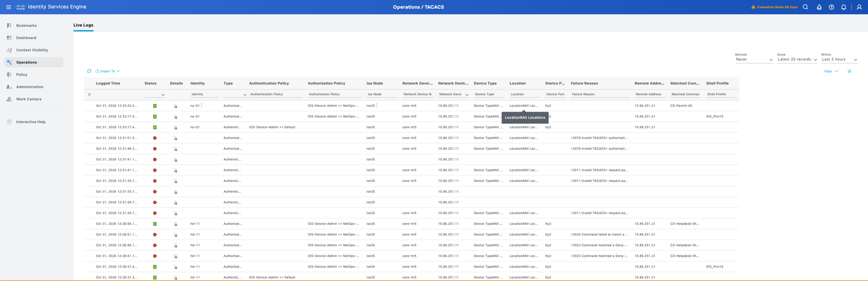Open the Type filter dropdown
The width and height of the screenshot is (868, 281).
tap(235, 94)
